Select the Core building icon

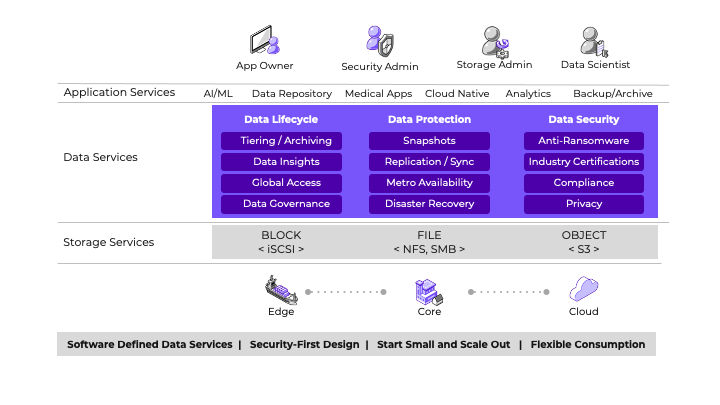428,291
